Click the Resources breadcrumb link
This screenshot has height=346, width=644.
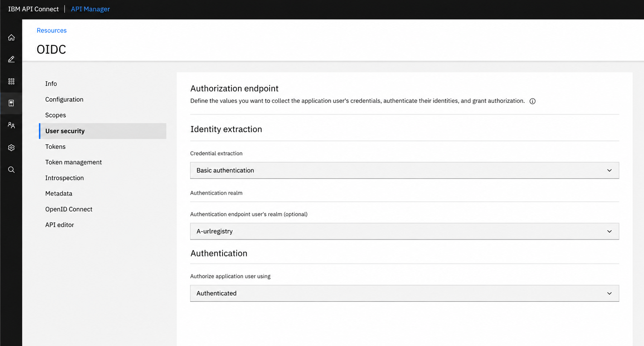coord(52,30)
